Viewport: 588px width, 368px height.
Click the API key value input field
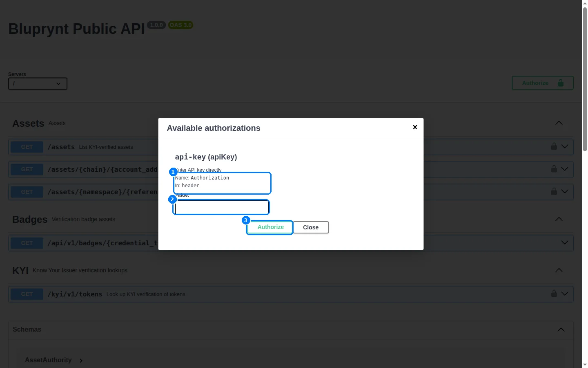(222, 207)
